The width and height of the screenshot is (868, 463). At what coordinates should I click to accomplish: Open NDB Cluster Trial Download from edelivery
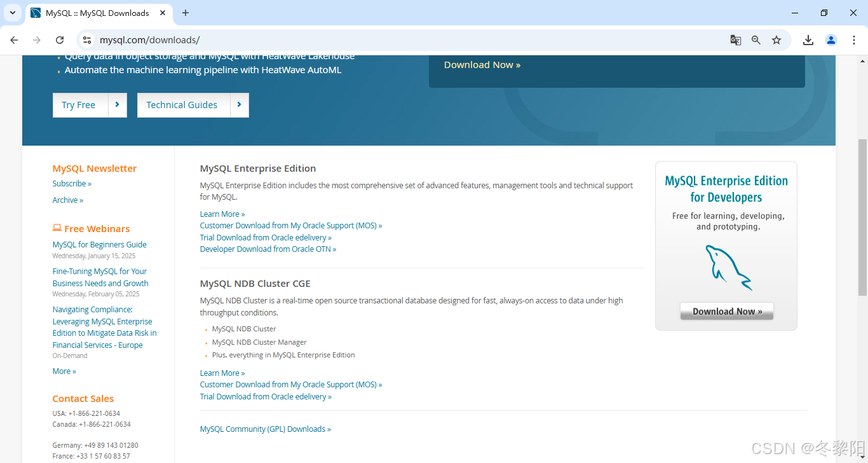(x=266, y=397)
